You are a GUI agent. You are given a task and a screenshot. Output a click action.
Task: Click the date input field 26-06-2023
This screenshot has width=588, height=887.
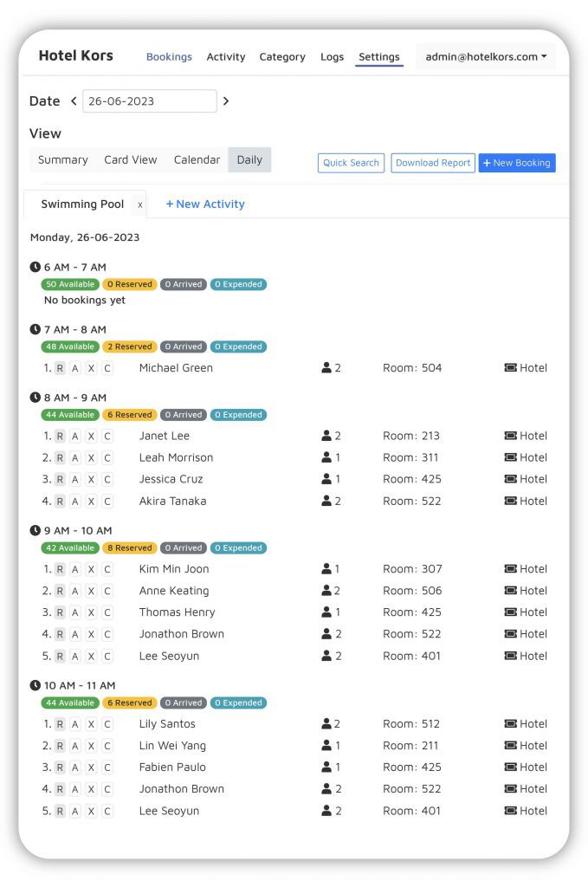tap(150, 101)
